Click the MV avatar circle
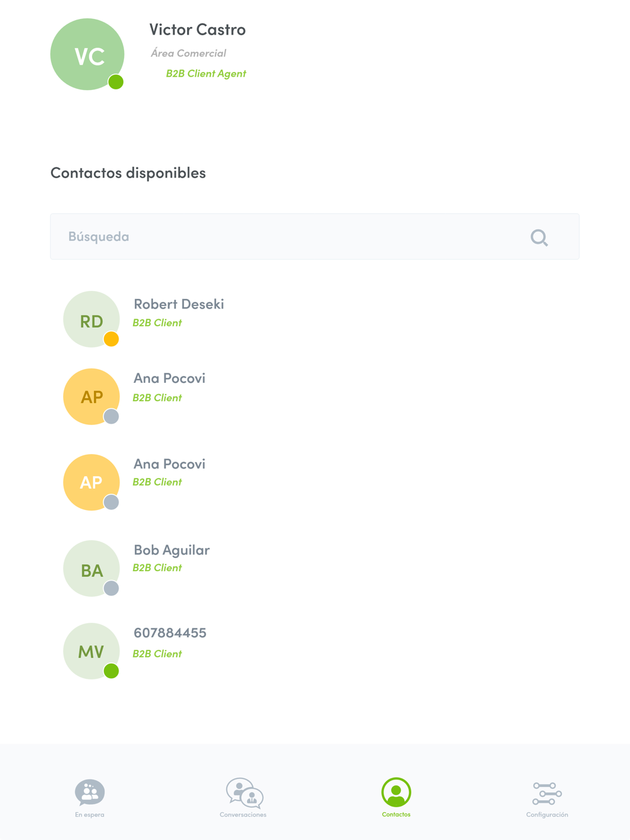Image resolution: width=630 pixels, height=840 pixels. pos(91,650)
